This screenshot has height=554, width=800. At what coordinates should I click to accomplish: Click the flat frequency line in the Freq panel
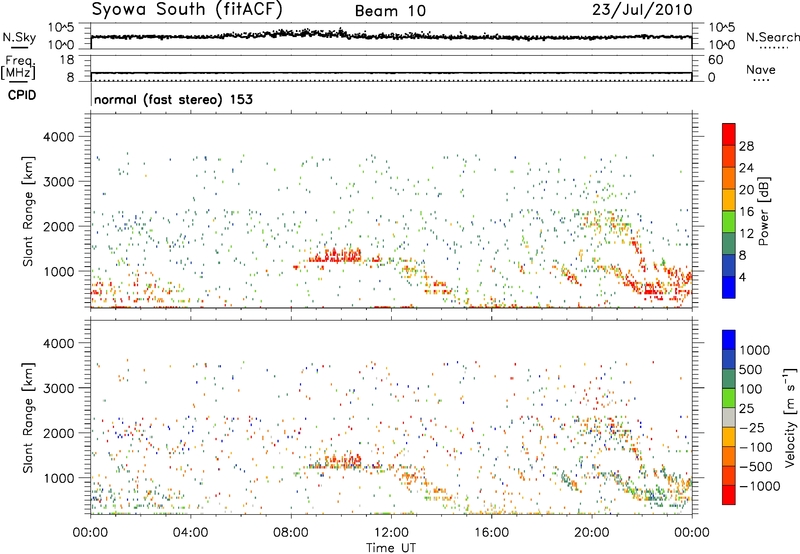(391, 73)
